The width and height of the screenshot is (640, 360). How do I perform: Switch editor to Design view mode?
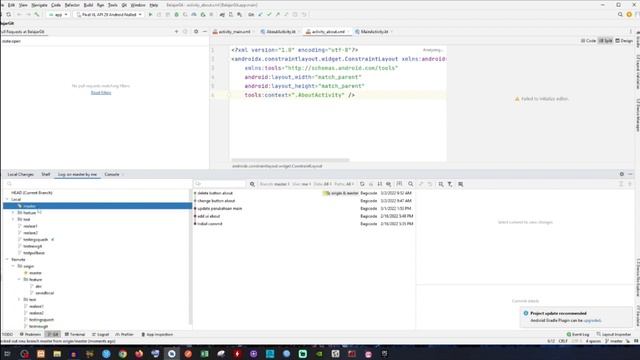pyautogui.click(x=624, y=41)
